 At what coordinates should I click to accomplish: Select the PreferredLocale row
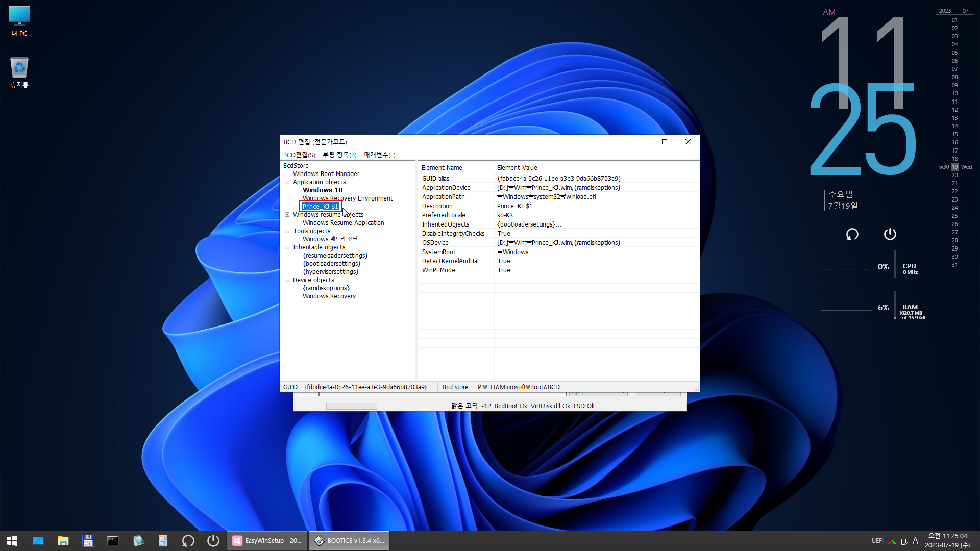558,215
